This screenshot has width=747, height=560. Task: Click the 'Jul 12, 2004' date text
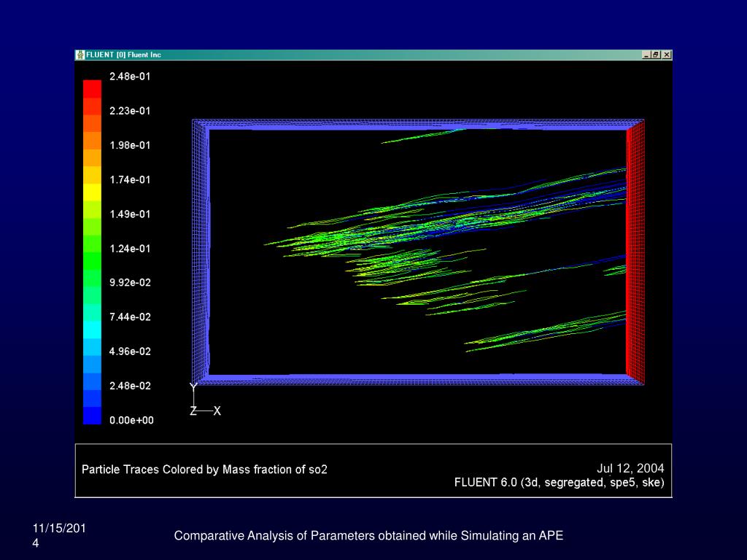630,468
